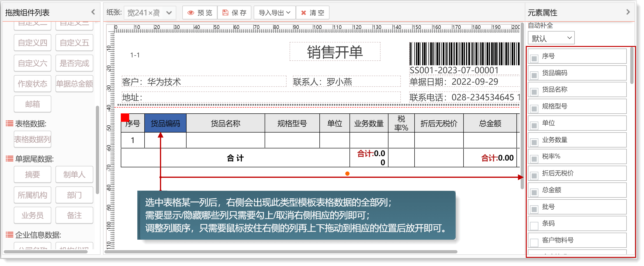Click the floppy-disk Save icon
644x266 pixels.
pos(225,13)
